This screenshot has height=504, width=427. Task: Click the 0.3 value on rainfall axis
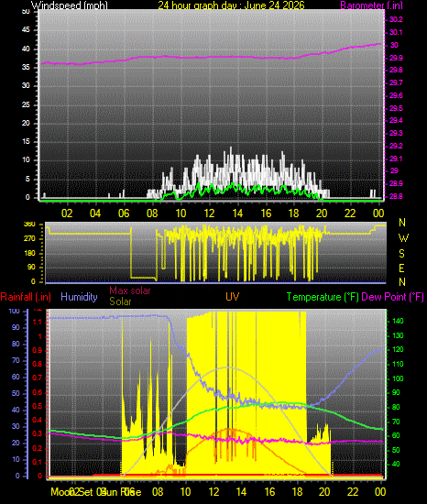38,433
